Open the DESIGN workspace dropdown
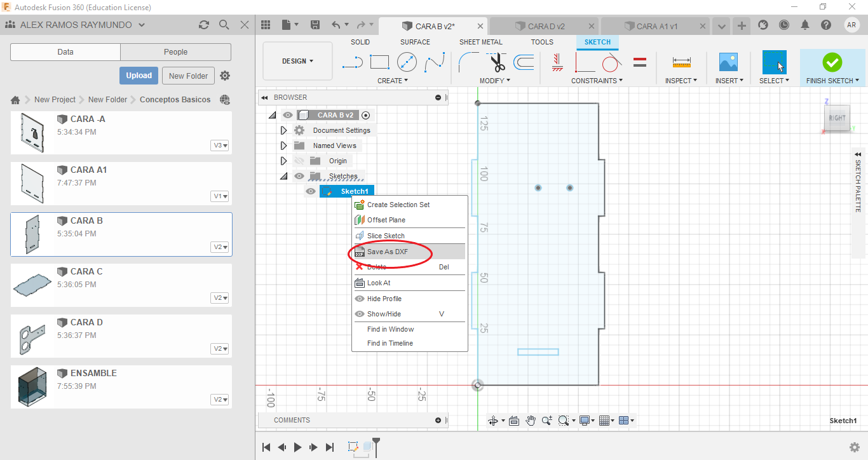Image resolution: width=868 pixels, height=460 pixels. point(297,62)
